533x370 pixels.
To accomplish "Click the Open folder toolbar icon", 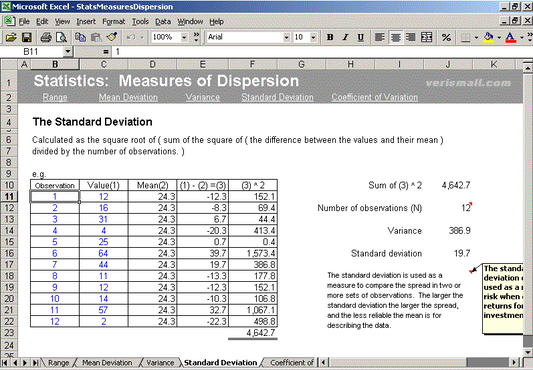I will tap(11, 37).
